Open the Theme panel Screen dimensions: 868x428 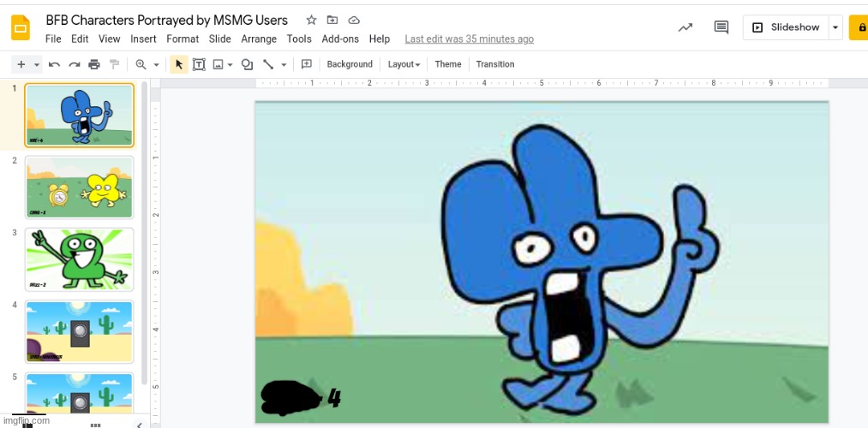(448, 64)
